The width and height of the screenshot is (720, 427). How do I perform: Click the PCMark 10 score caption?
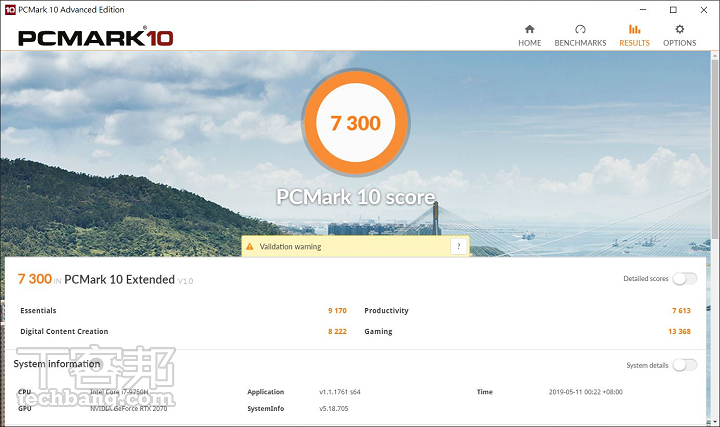pos(356,197)
